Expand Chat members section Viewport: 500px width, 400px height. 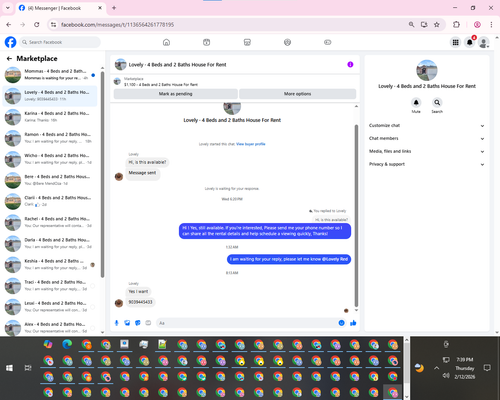pyautogui.click(x=426, y=138)
